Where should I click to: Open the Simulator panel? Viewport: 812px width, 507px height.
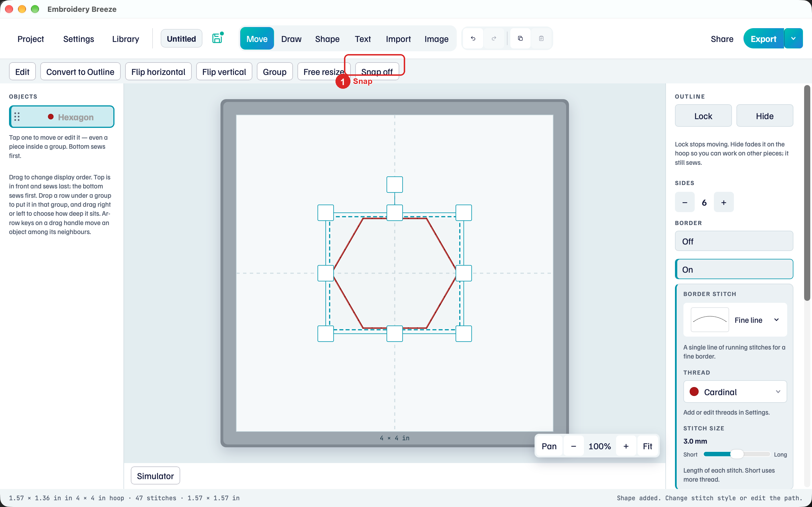(155, 475)
